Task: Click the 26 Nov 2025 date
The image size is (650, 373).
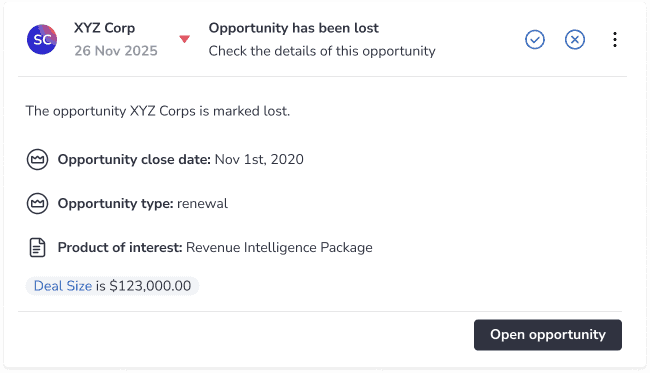Action: pyautogui.click(x=116, y=51)
